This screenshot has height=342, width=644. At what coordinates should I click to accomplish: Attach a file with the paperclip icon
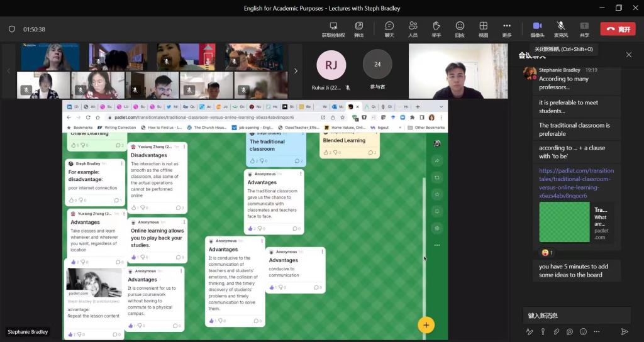[556, 331]
